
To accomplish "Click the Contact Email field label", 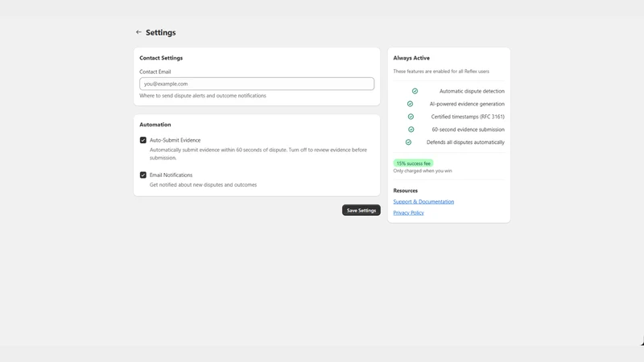I will (x=155, y=72).
